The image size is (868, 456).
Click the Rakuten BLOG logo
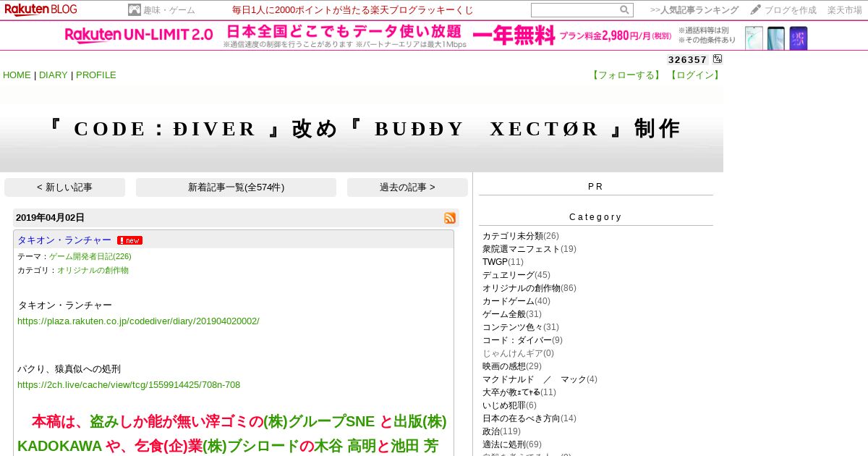click(41, 9)
